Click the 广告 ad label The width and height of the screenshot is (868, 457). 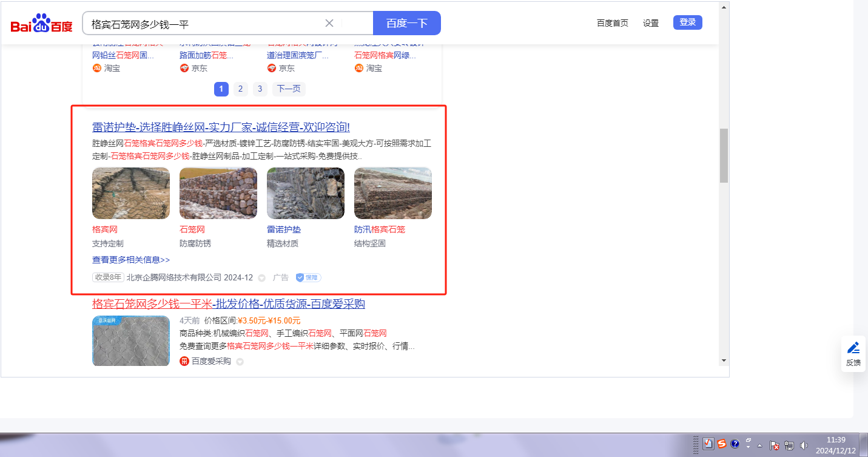[x=281, y=277]
